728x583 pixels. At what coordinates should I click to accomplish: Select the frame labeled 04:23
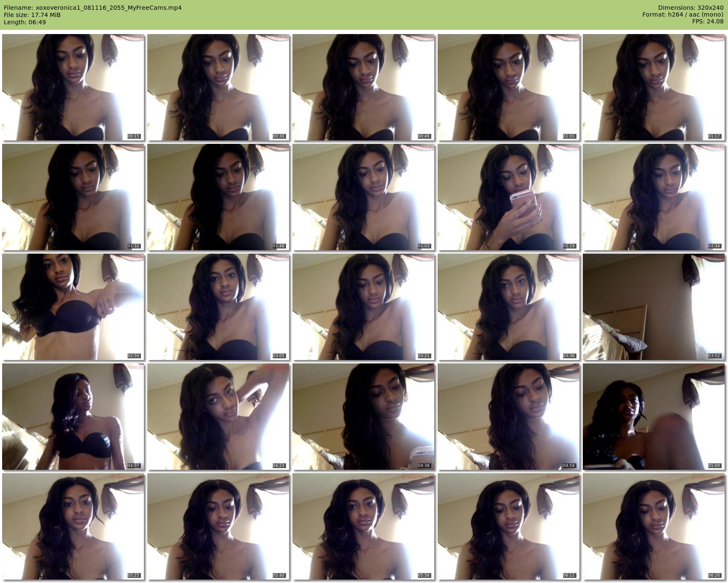[x=218, y=417]
